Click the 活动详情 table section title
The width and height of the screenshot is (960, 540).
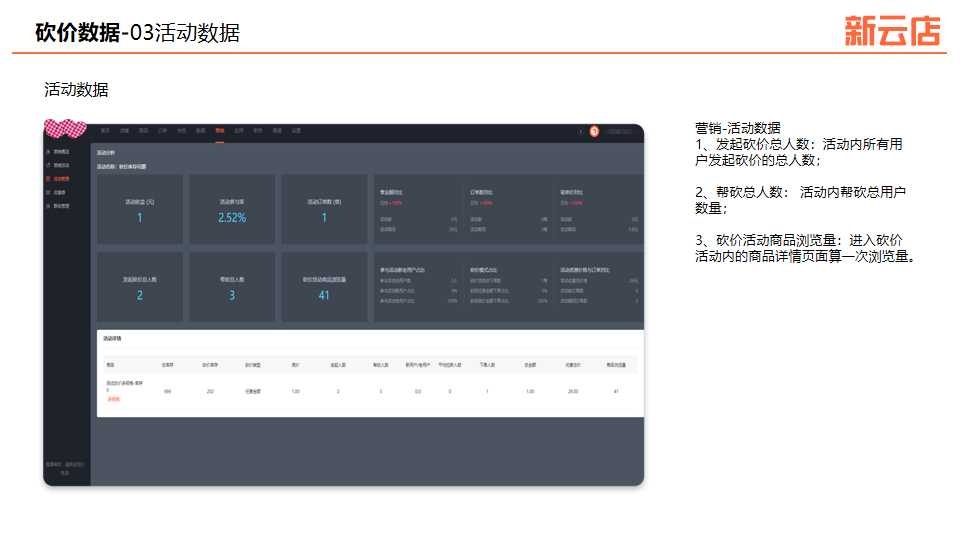click(x=112, y=338)
